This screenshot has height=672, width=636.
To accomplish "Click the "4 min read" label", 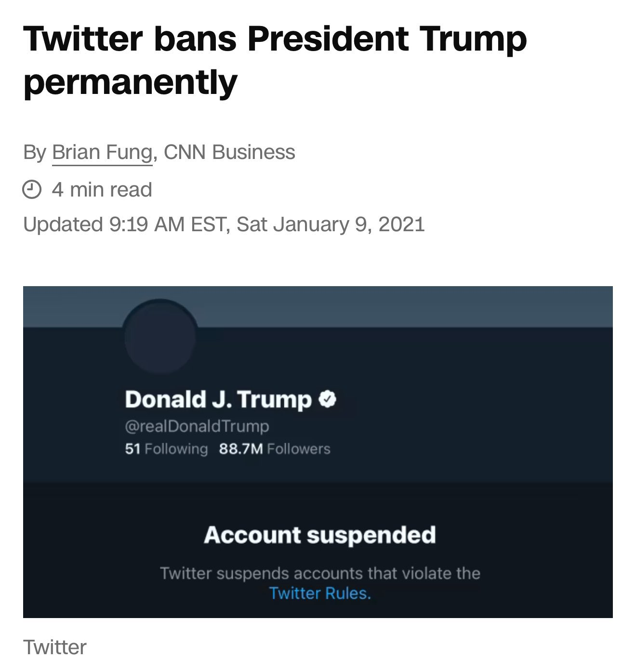I will pos(102,189).
